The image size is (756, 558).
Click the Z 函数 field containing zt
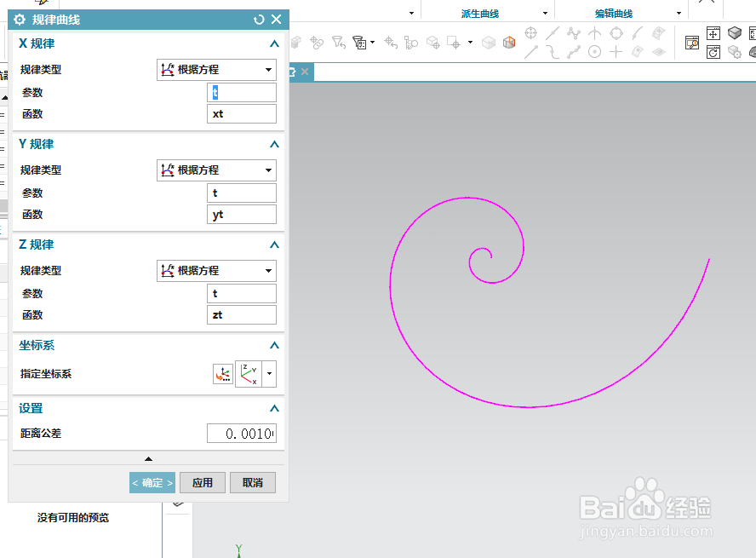point(242,315)
